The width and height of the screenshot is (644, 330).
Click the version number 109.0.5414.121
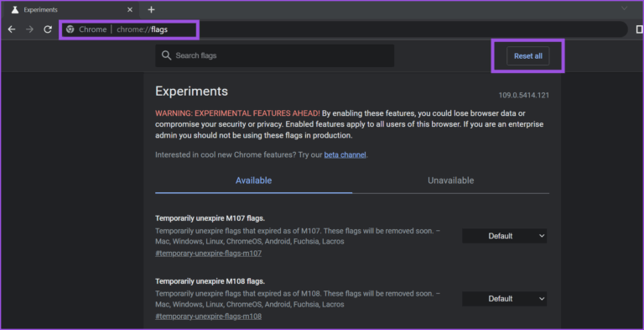[523, 96]
